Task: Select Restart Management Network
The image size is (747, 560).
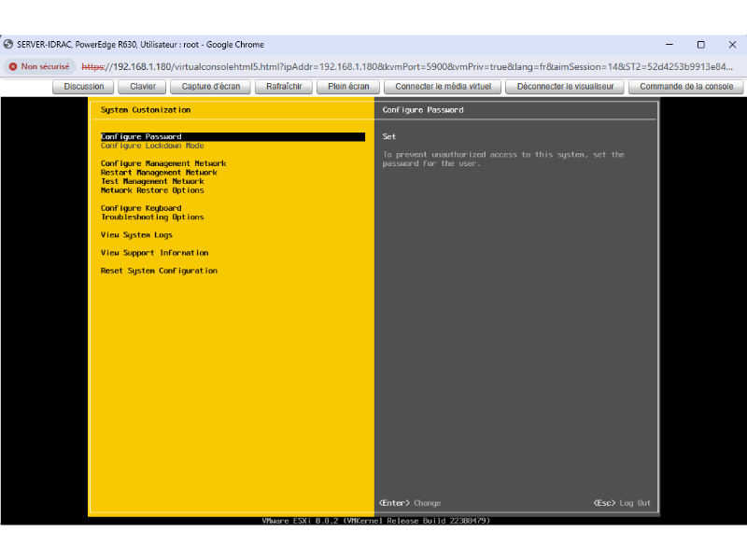Action: [159, 173]
